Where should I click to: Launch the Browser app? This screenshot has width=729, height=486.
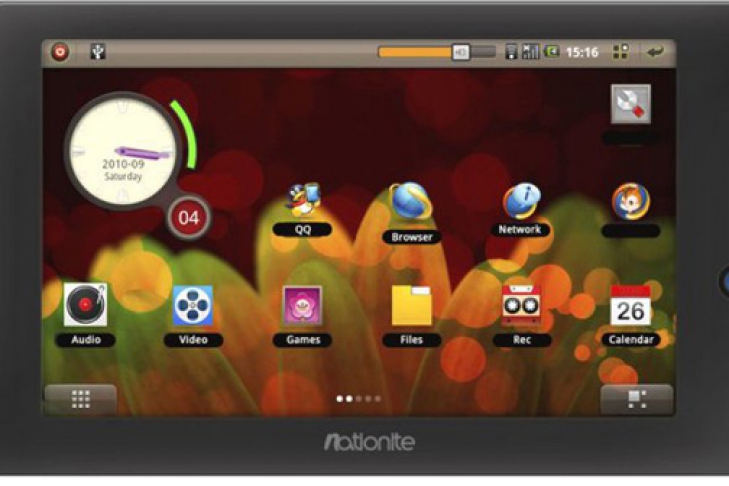click(x=411, y=203)
